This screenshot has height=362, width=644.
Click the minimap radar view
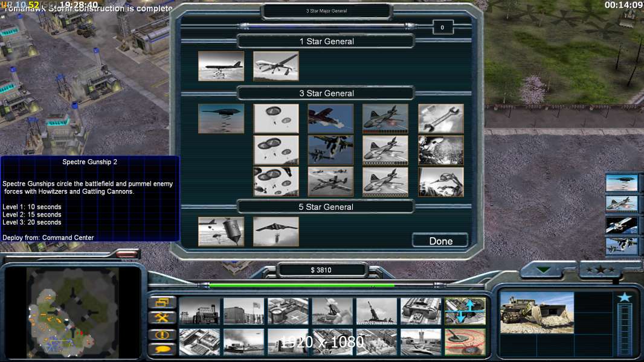point(72,313)
